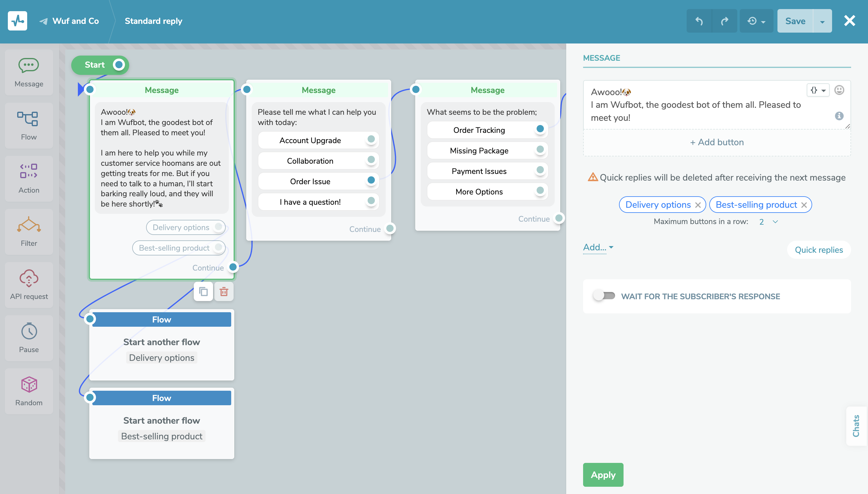
Task: Select the Pause tool in sidebar
Action: click(28, 341)
